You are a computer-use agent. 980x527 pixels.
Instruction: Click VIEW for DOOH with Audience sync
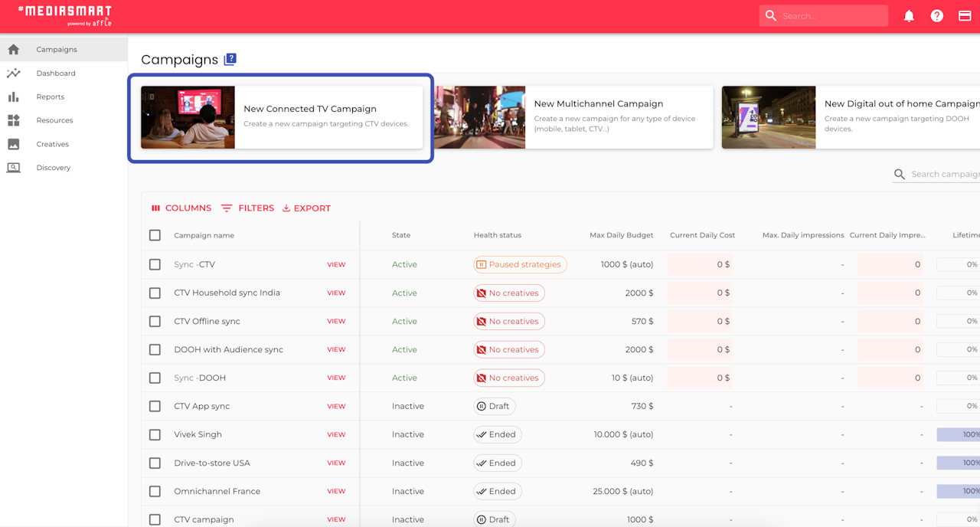(336, 349)
